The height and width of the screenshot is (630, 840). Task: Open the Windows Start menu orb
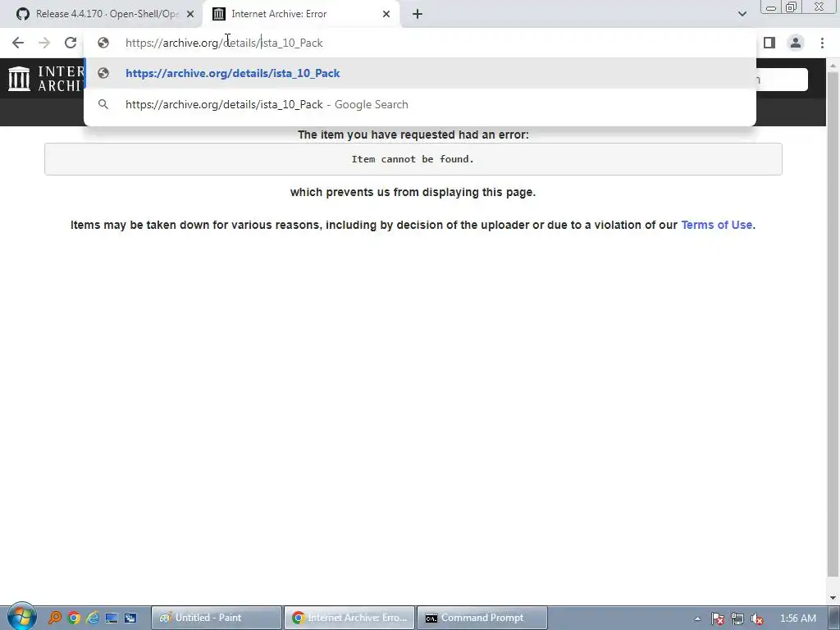pos(21,617)
